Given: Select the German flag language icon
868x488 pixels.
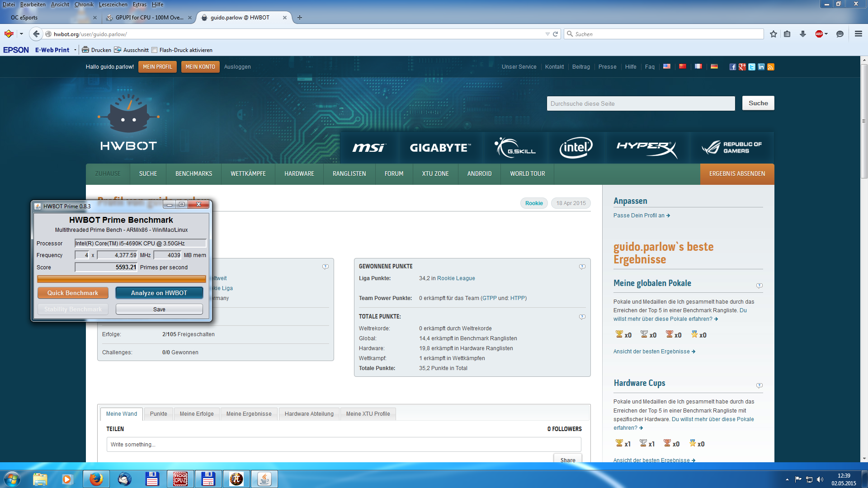Looking at the screenshot, I should [x=714, y=66].
